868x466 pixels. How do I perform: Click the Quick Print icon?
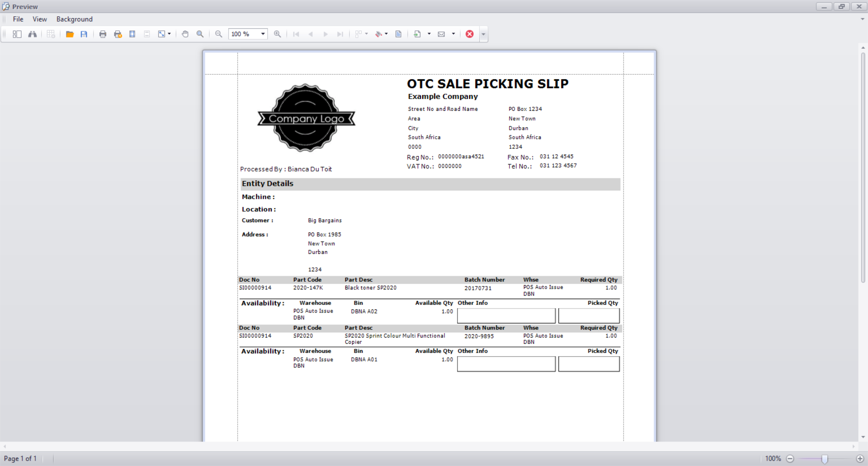tap(118, 34)
